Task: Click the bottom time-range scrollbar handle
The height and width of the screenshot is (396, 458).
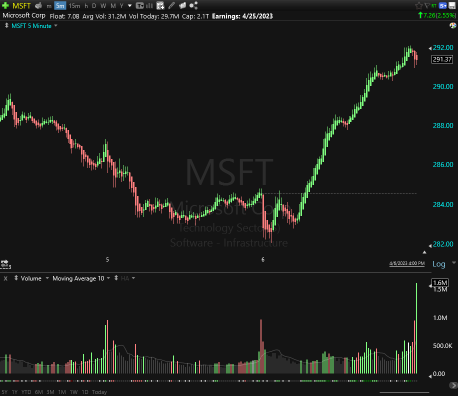Action: [x=404, y=392]
